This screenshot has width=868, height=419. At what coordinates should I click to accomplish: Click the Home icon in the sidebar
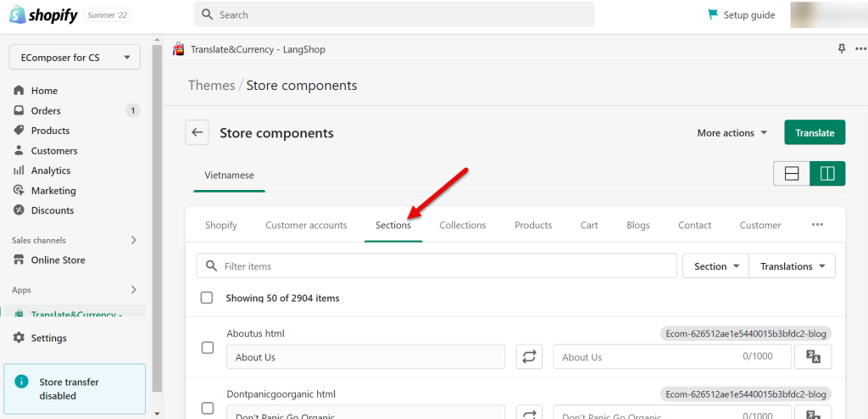19,91
